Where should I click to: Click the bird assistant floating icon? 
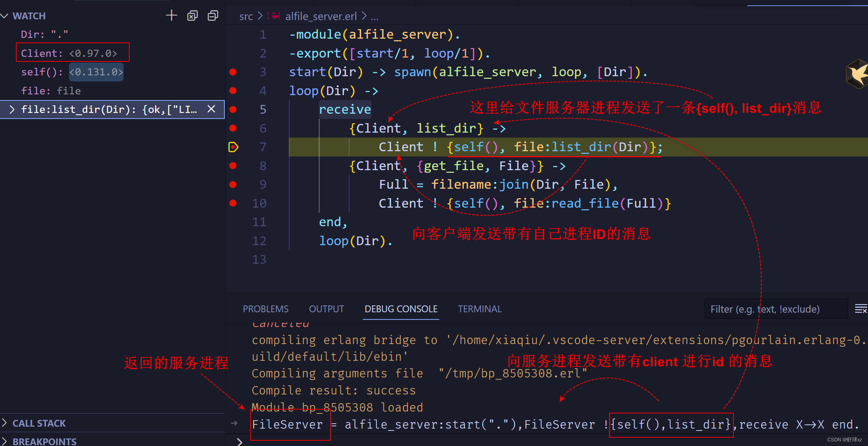[x=857, y=74]
